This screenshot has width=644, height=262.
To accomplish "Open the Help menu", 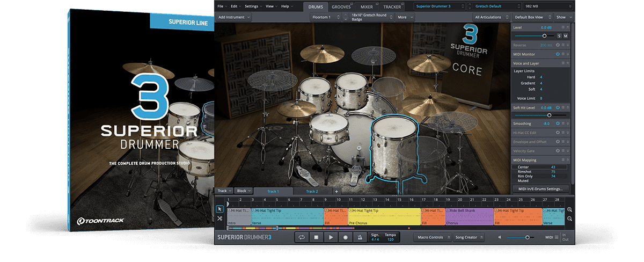I will click(x=287, y=6).
